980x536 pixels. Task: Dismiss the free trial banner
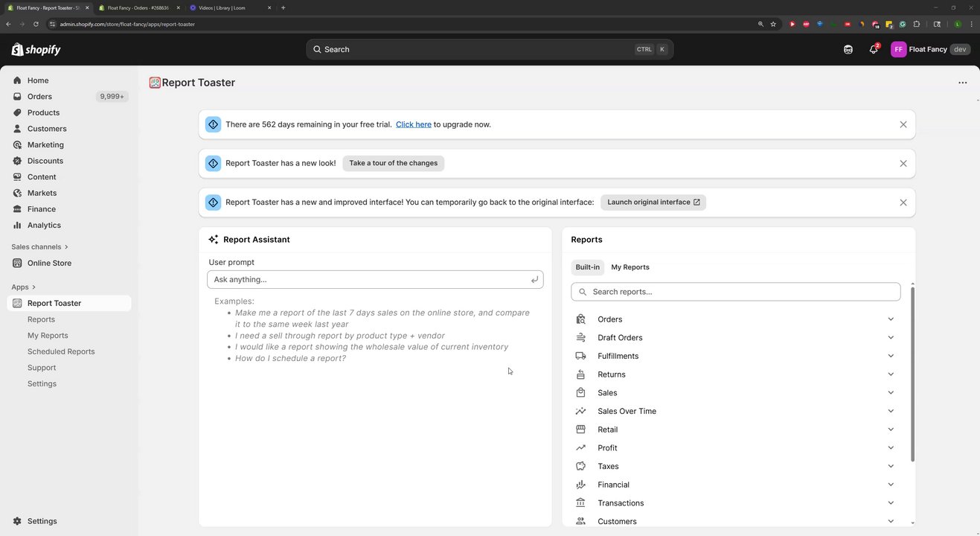903,124
